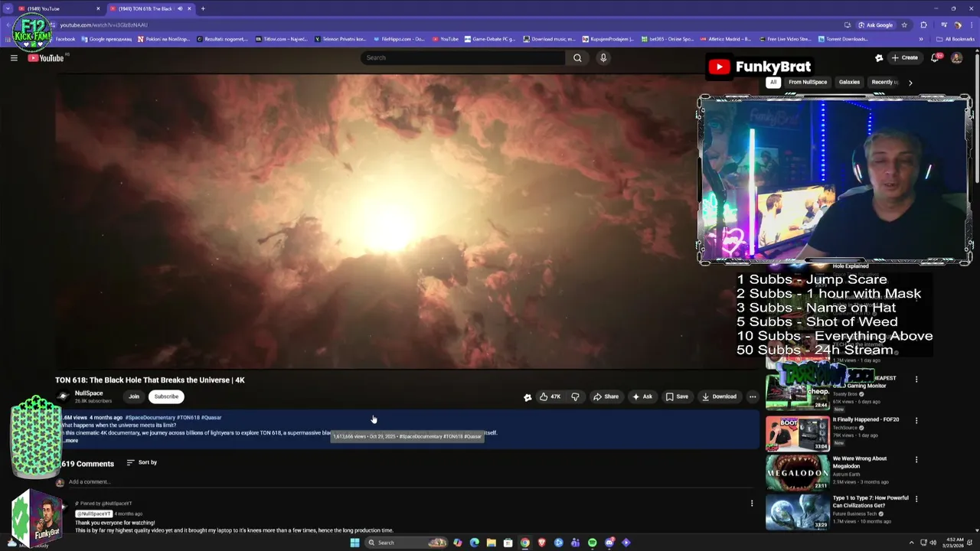Image resolution: width=980 pixels, height=551 pixels.
Task: Select the 'All' filter chip
Action: [x=773, y=82]
